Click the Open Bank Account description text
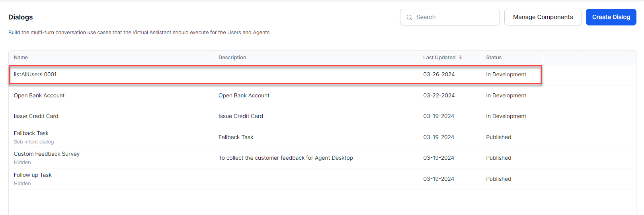This screenshot has height=215, width=644. 244,95
